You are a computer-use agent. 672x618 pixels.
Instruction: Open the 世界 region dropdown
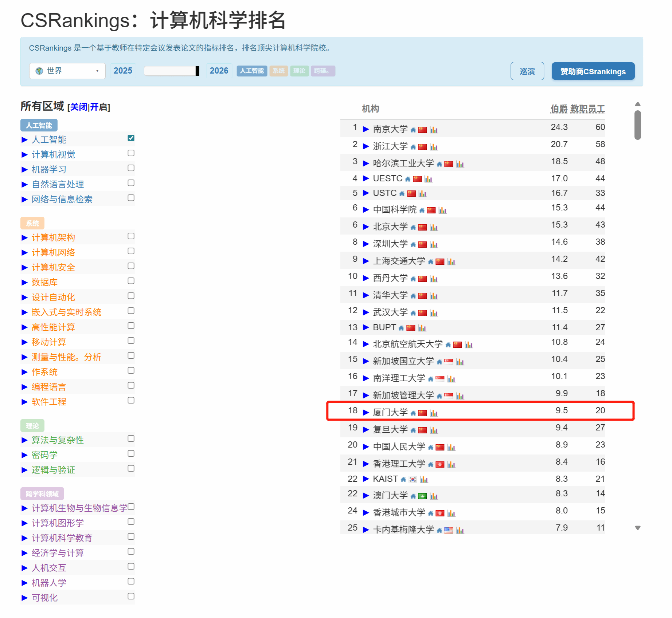click(67, 71)
